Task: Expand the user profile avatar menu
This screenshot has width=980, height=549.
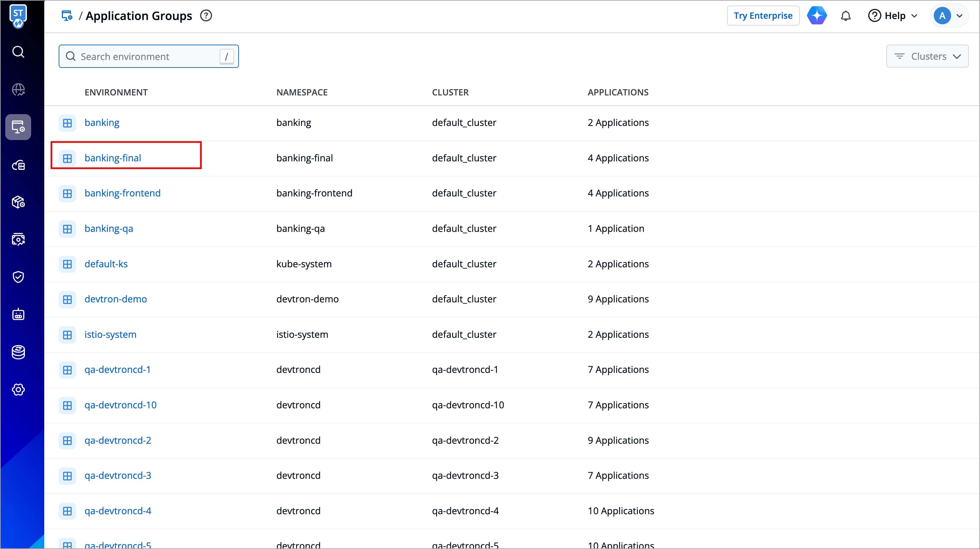Action: coord(949,16)
